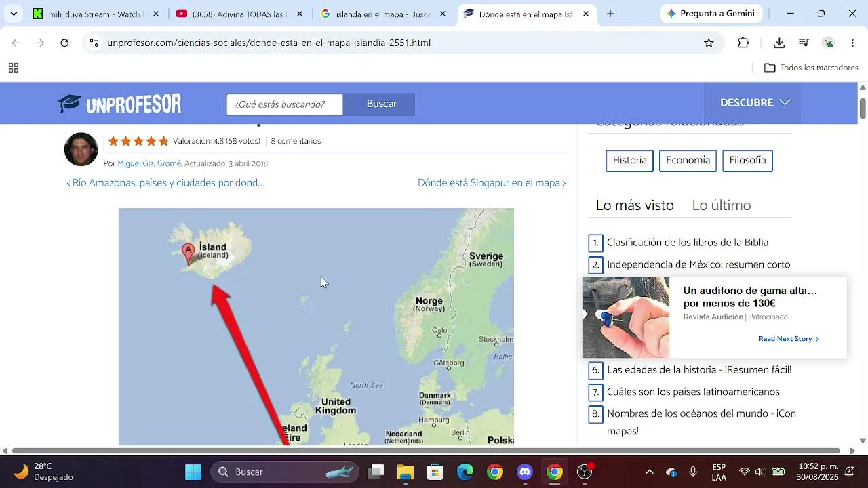The image size is (868, 488).
Task: Open the Chrome three-dot menu
Action: (x=852, y=43)
